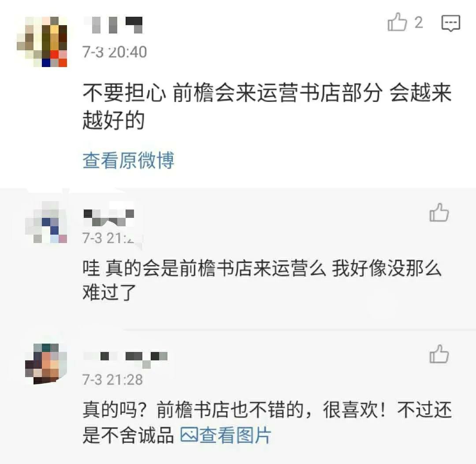Open username of third commenter

(x=125, y=359)
